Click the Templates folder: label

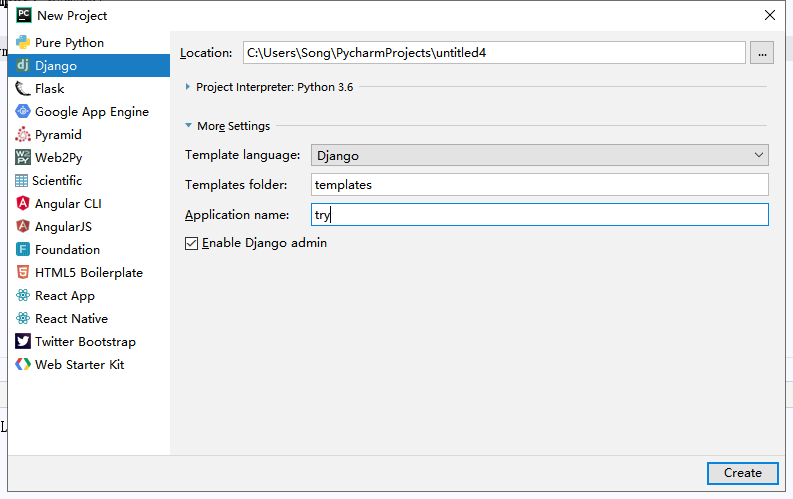pyautogui.click(x=236, y=185)
